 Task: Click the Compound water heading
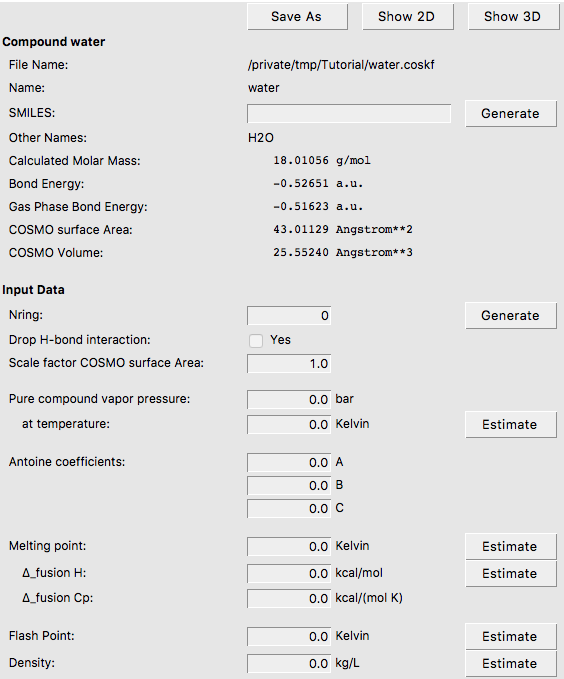pos(54,42)
